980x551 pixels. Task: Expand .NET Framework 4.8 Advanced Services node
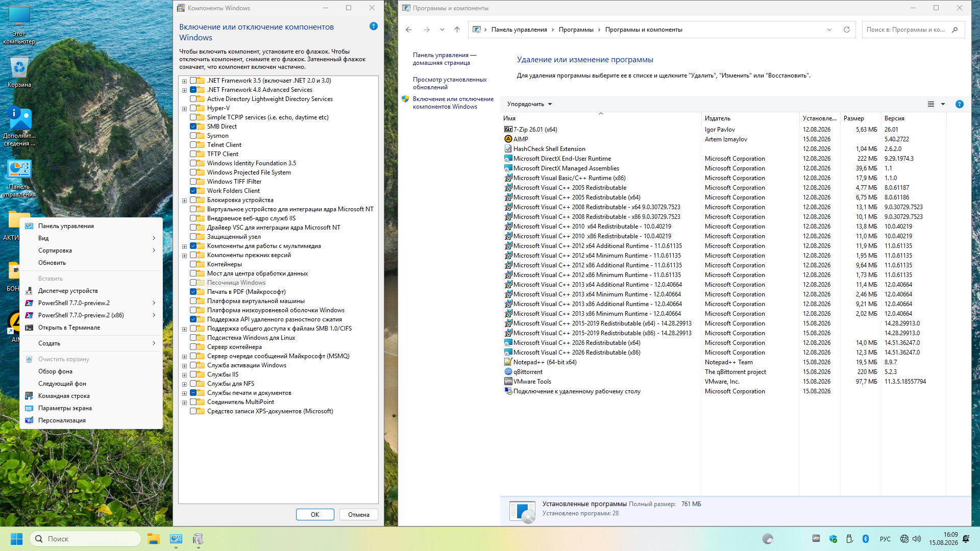point(184,90)
